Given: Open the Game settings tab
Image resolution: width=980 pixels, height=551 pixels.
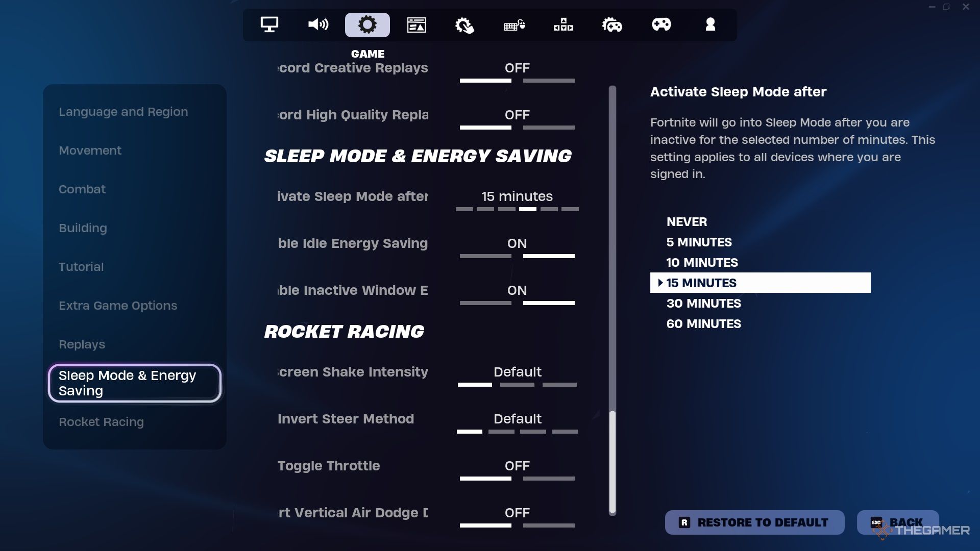Looking at the screenshot, I should [367, 24].
